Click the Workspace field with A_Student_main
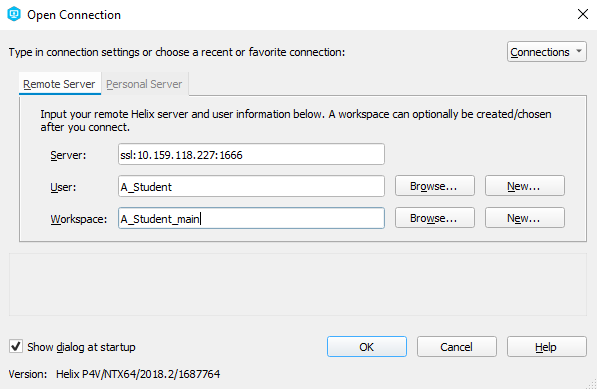597x389 pixels. (251, 218)
